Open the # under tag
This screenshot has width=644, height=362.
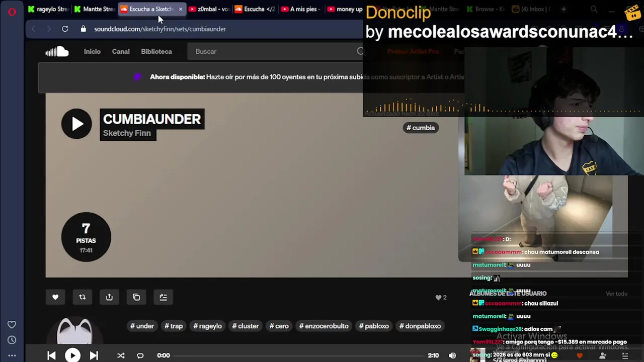142,326
